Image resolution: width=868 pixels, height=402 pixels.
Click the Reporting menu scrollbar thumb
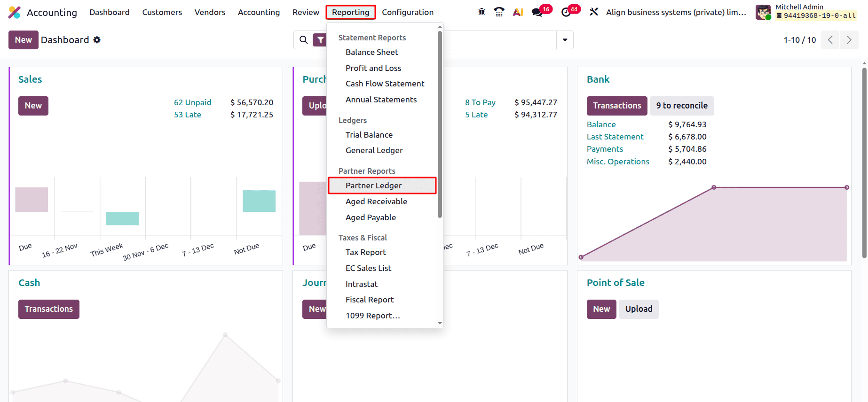(440, 124)
